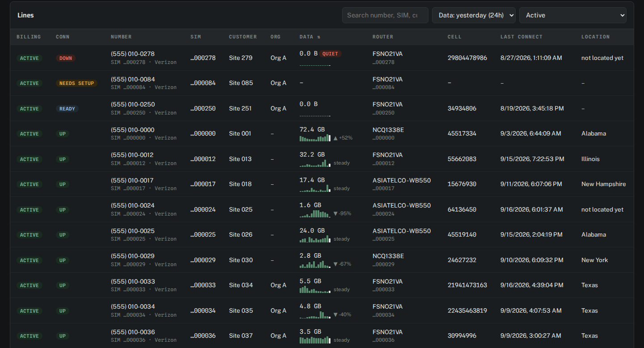Click the 17.4 GB data value
The width and height of the screenshot is (644, 348).
tap(312, 180)
